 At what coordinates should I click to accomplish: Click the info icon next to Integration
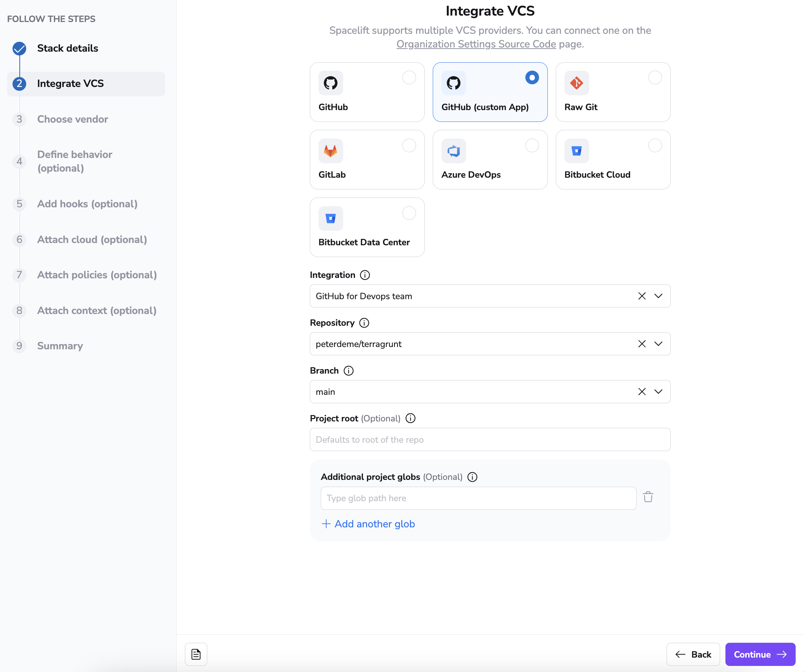(365, 275)
